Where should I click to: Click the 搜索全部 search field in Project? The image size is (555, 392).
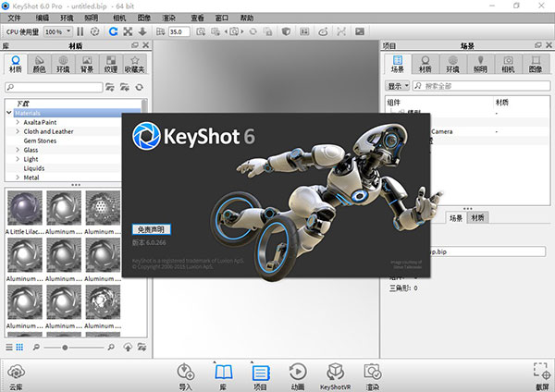[481, 86]
